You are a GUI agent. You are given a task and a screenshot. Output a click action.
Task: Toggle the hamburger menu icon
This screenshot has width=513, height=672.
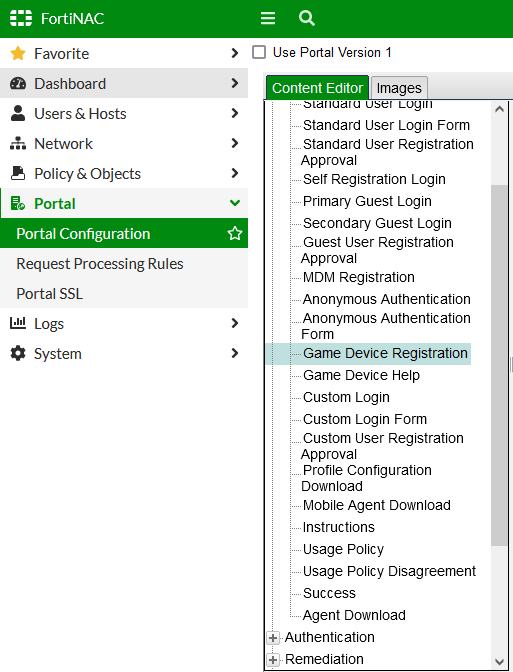(x=268, y=18)
